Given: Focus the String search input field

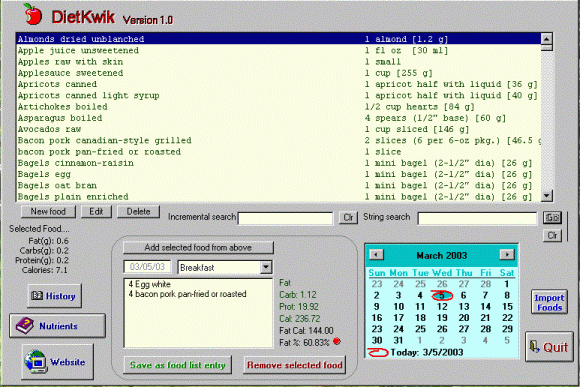Looking at the screenshot, I should 477,218.
